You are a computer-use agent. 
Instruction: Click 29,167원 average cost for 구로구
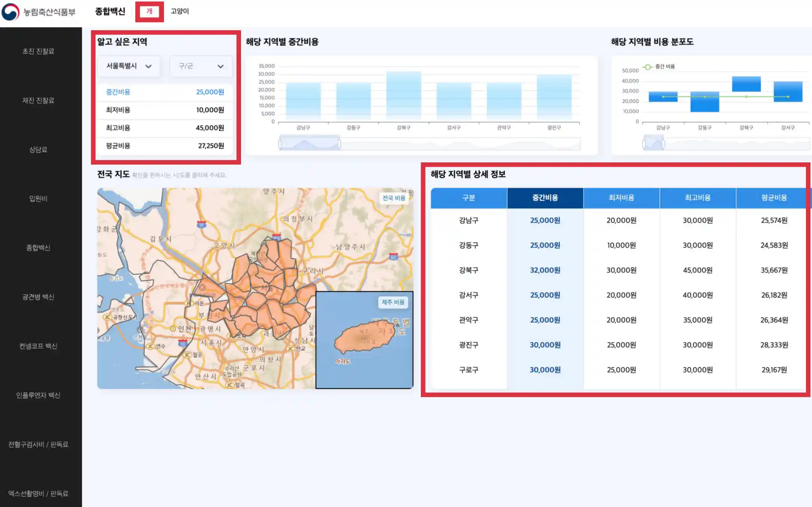pos(774,370)
